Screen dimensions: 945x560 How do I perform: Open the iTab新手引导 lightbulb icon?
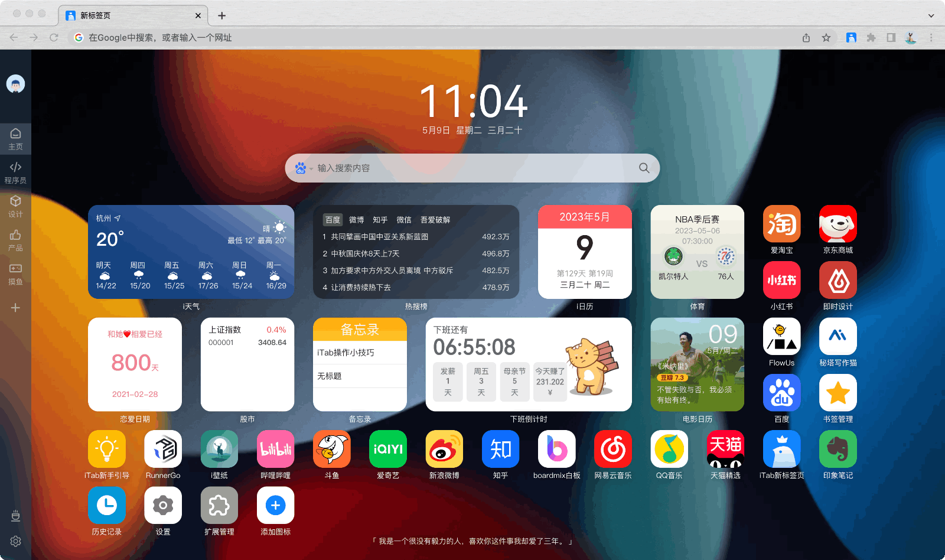[107, 449]
